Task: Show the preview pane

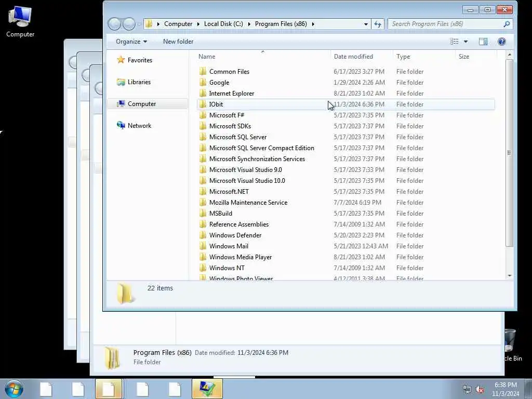Action: [x=483, y=42]
